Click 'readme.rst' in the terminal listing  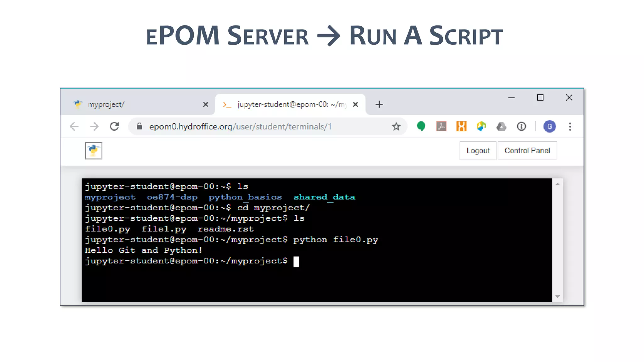tap(225, 229)
